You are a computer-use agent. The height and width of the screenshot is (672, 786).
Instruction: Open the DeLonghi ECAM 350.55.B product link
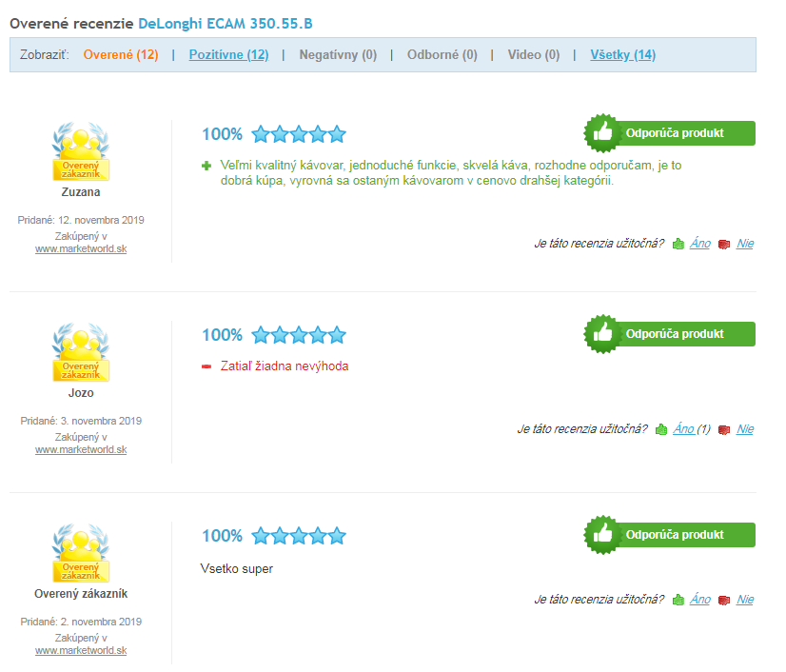click(x=226, y=24)
